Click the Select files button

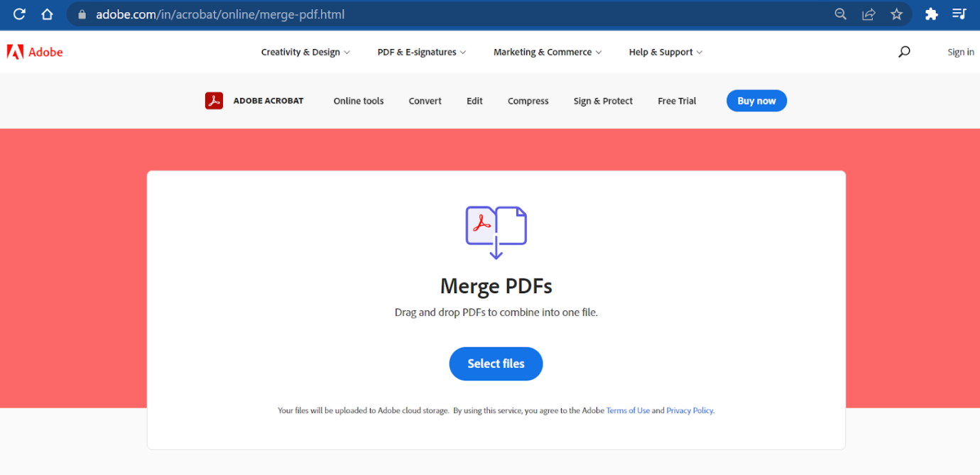[496, 364]
